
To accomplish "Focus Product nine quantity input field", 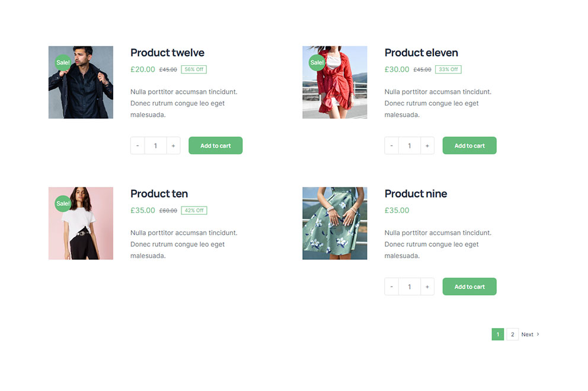I will 410,287.
